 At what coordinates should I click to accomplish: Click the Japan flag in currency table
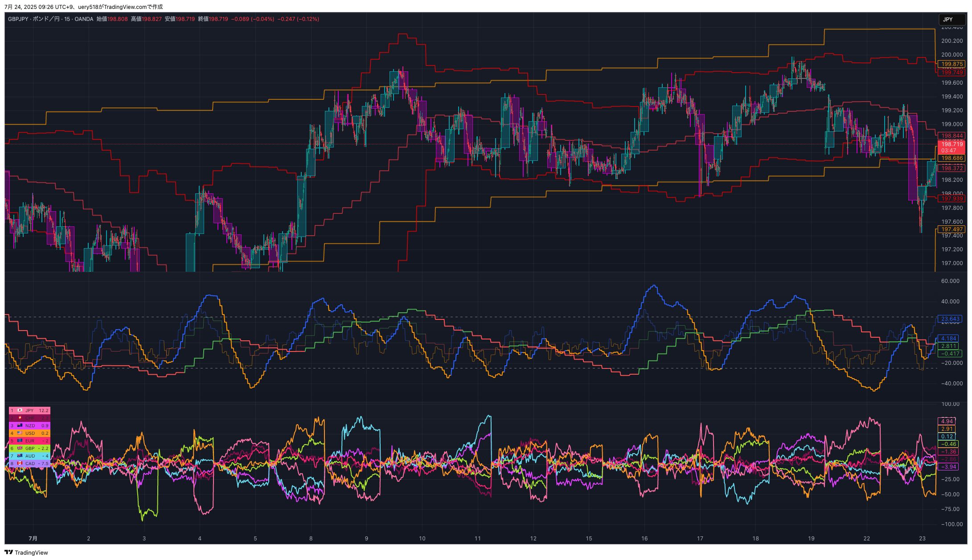[x=20, y=410]
